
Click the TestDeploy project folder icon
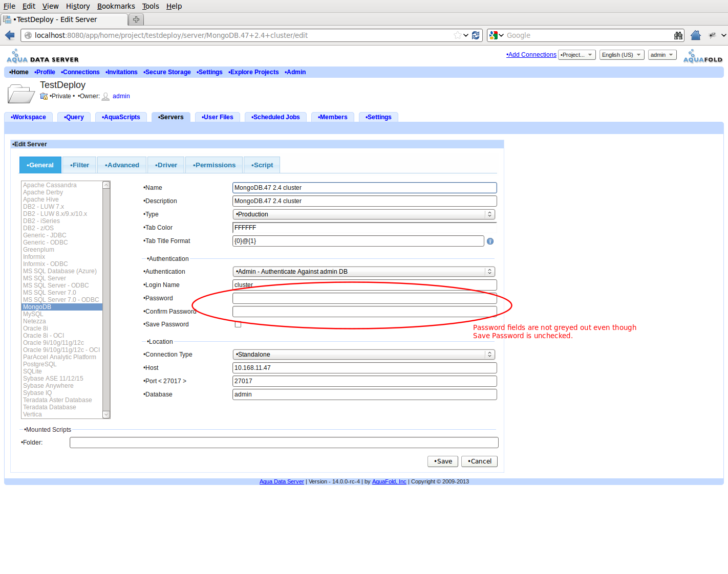point(21,94)
